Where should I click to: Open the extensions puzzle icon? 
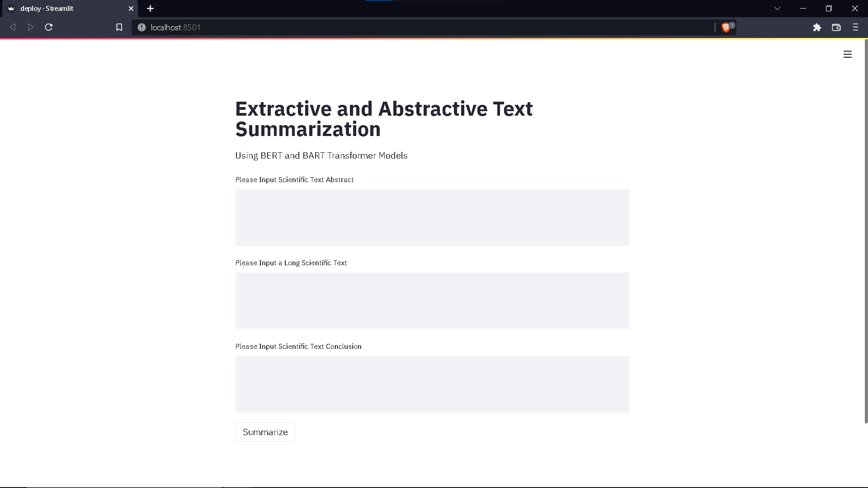click(817, 28)
